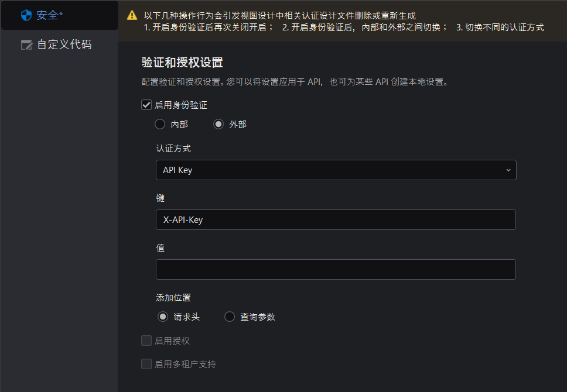Click the 键 field containing X-API-Key
The image size is (567, 392).
[x=335, y=220]
